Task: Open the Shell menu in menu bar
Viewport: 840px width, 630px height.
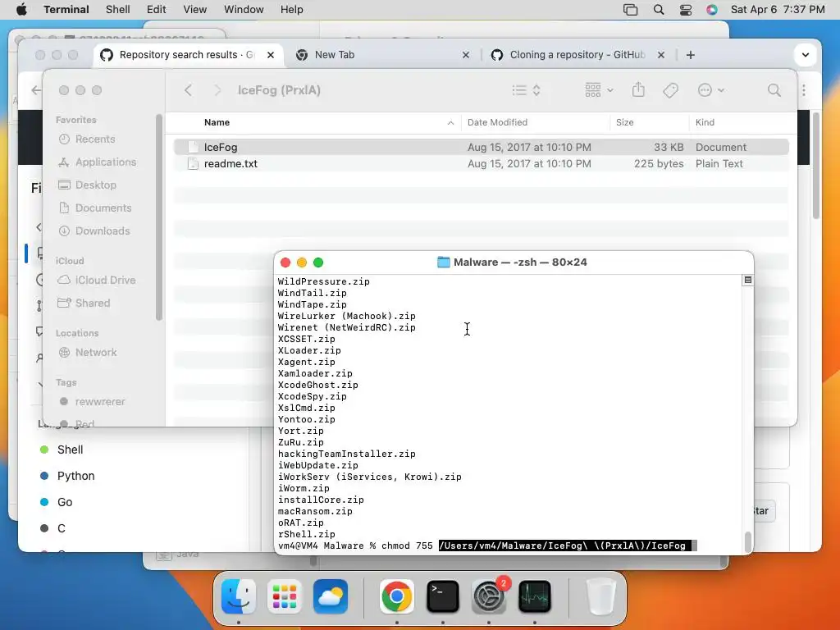Action: 118,10
